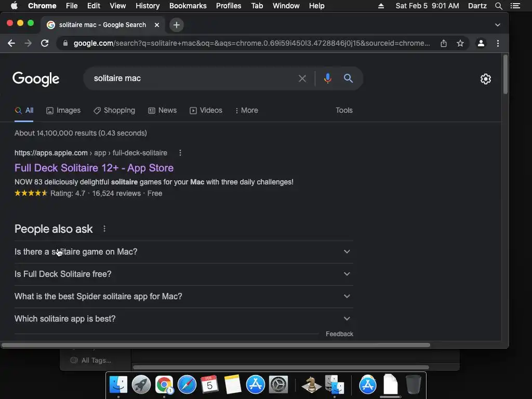532x399 pixels.
Task: Click the vertical page scrollbar
Action: point(505,74)
